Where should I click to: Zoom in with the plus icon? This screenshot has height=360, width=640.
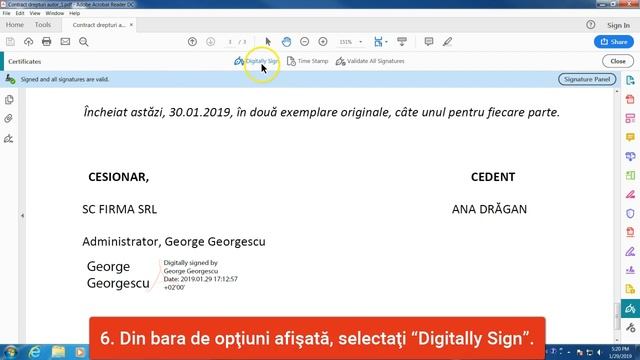(x=323, y=42)
